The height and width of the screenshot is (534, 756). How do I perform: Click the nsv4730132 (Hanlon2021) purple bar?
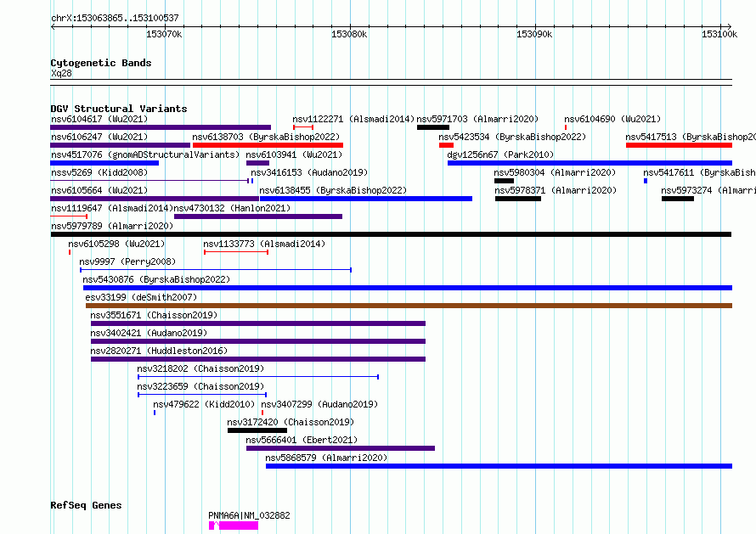[258, 216]
